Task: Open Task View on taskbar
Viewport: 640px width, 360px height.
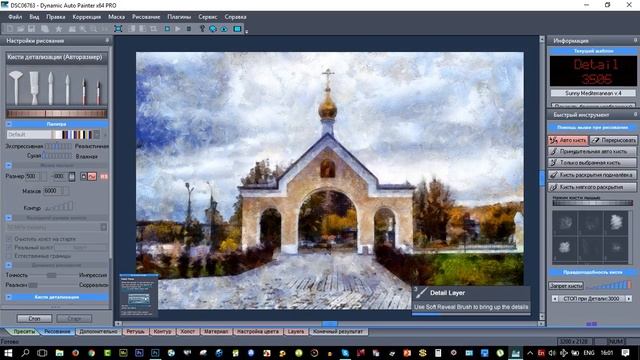Action: pos(42,353)
